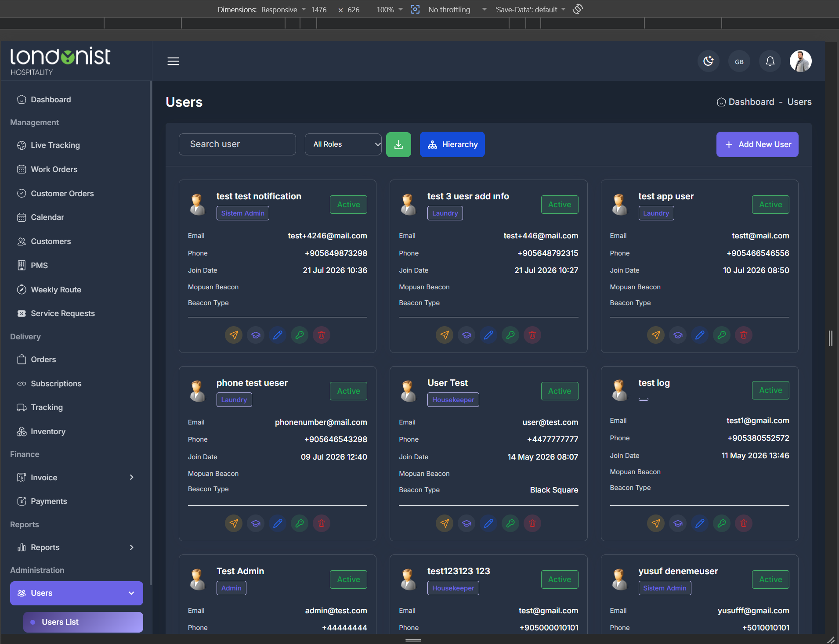Open Live Tracking page
The height and width of the screenshot is (644, 839).
(x=55, y=145)
